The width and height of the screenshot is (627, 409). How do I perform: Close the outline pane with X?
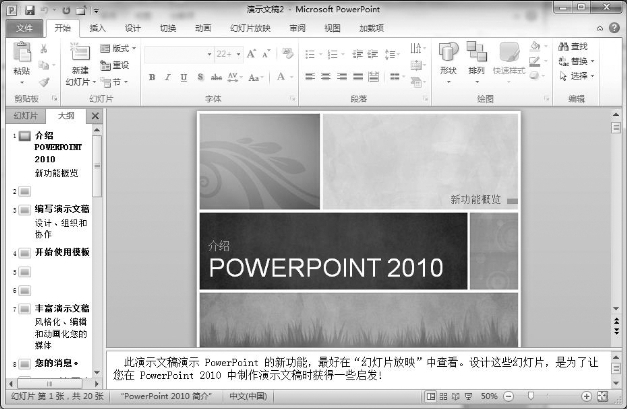tap(95, 116)
